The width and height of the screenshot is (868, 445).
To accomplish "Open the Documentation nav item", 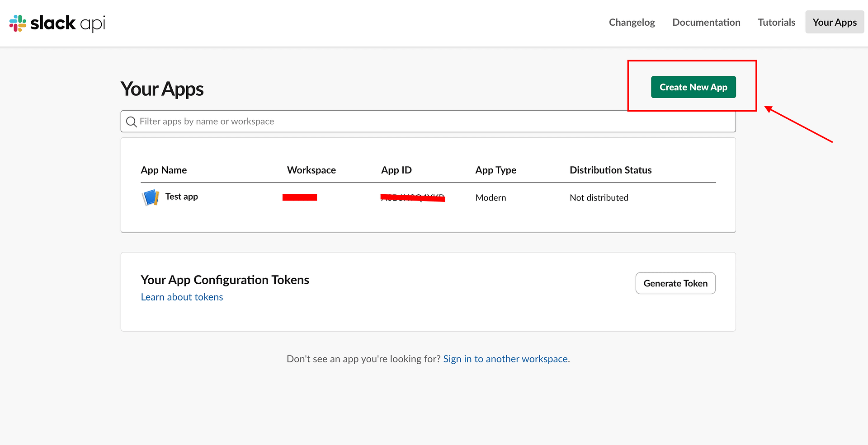I will [x=706, y=22].
